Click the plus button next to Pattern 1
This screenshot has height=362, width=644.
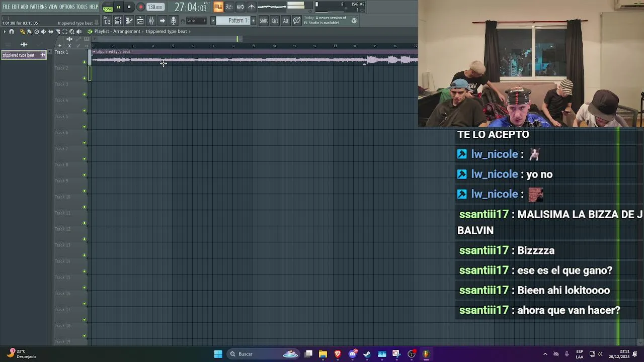pyautogui.click(x=253, y=21)
